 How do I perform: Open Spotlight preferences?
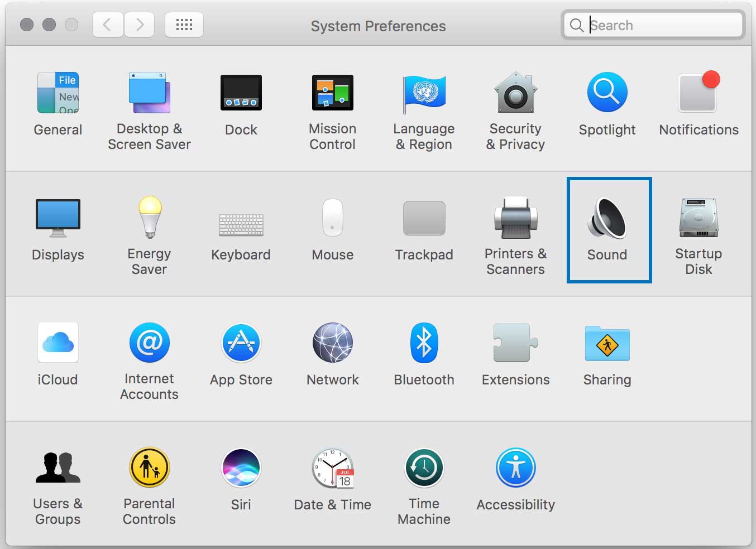coord(607,104)
